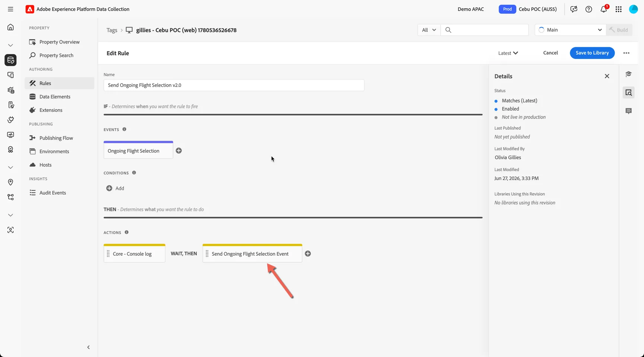Open the help question mark icon
The height and width of the screenshot is (357, 644).
589,9
